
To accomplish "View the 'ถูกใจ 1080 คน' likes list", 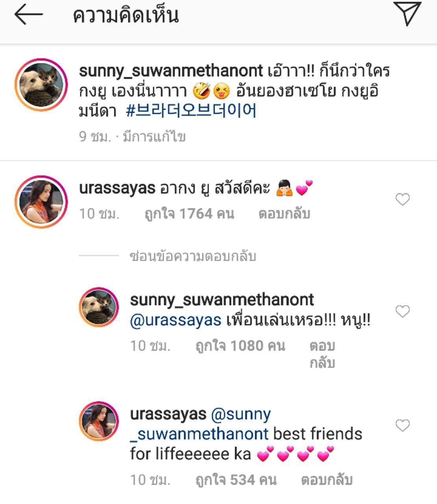I will (x=240, y=346).
